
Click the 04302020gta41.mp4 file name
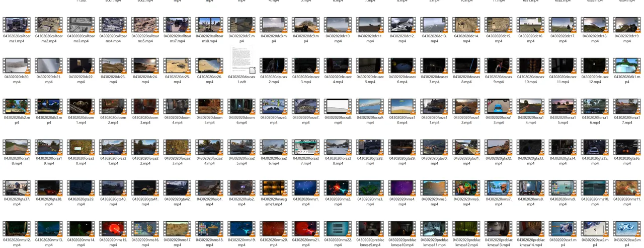click(x=145, y=202)
